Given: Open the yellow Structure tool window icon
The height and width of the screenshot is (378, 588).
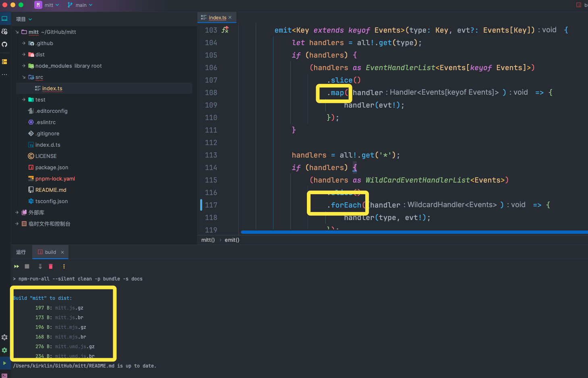Looking at the screenshot, I should [4, 62].
